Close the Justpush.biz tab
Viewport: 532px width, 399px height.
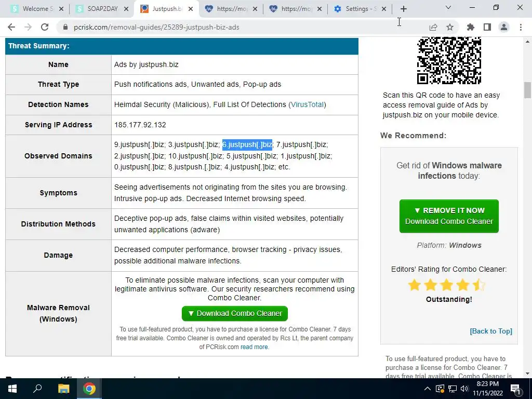tap(191, 9)
